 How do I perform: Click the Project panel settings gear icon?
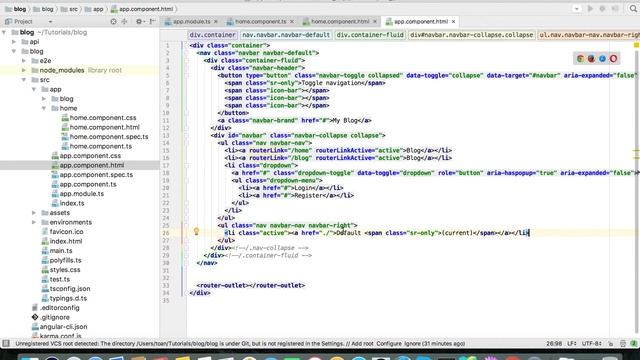click(x=139, y=22)
